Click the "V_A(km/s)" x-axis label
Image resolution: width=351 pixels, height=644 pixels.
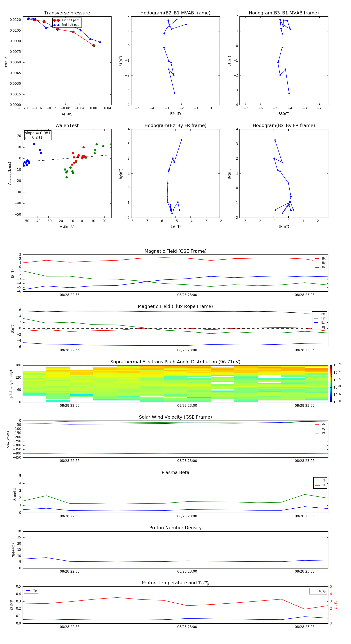[67, 227]
